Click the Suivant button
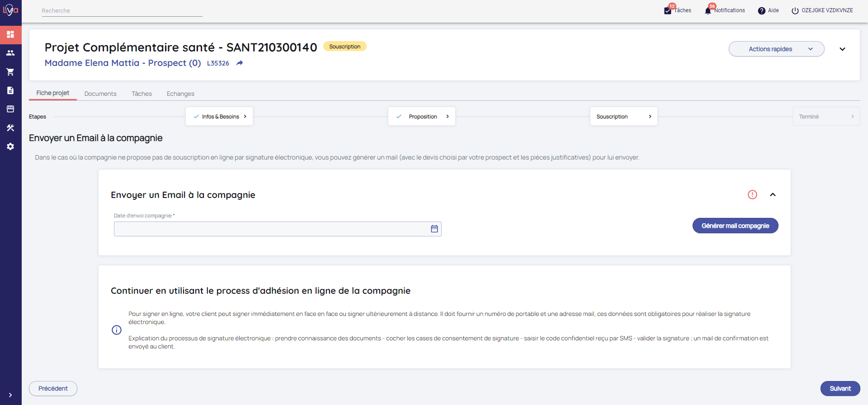The image size is (868, 405). (840, 389)
